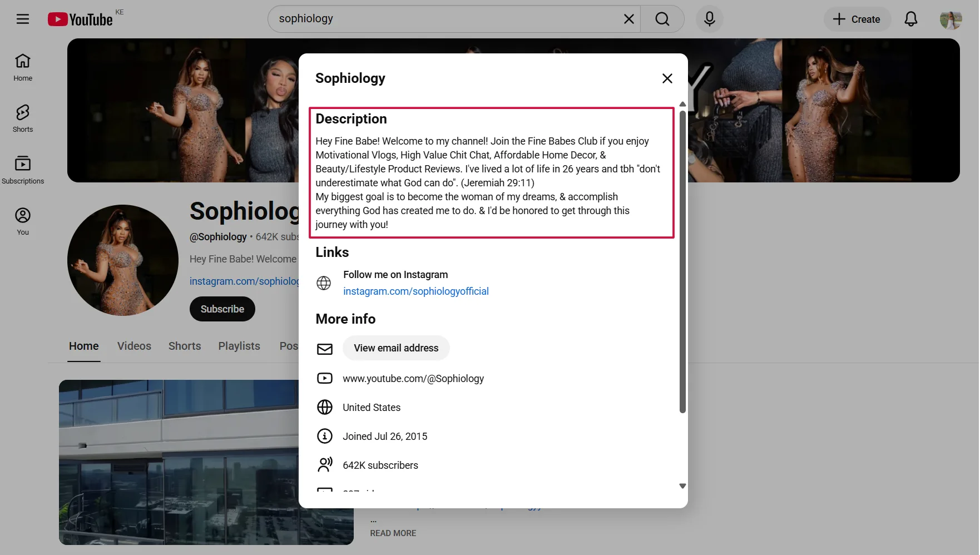Open Subscriptions in the sidebar
Image resolution: width=980 pixels, height=555 pixels.
23,170
